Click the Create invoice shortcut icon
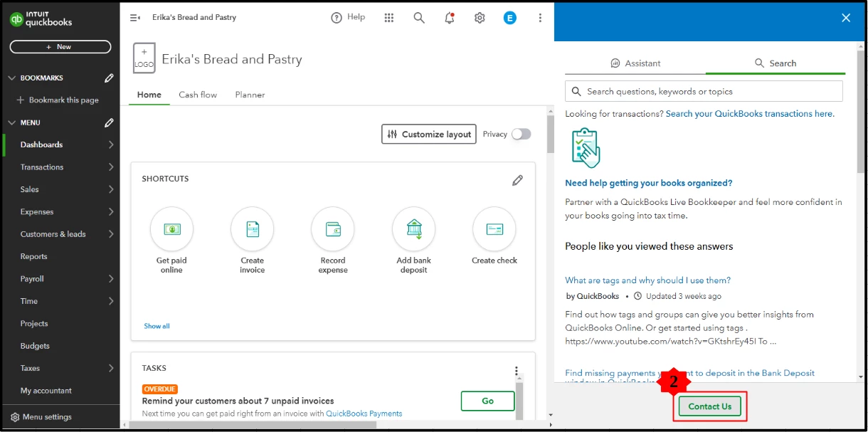Screen dimensions: 868x432 pyautogui.click(x=252, y=228)
